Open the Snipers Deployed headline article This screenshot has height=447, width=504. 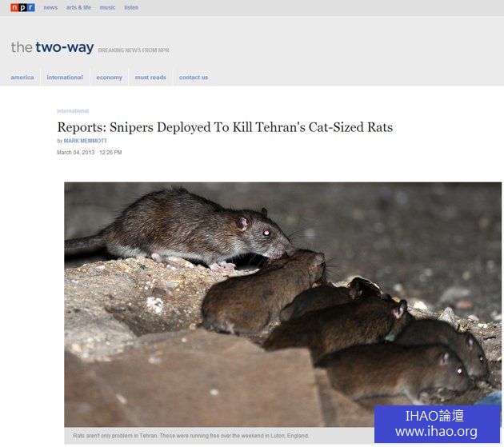225,127
